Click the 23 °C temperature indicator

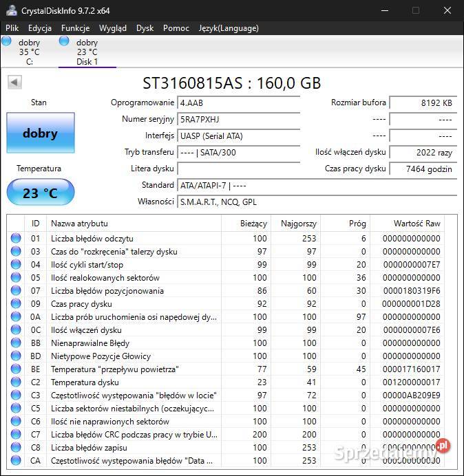pos(40,193)
